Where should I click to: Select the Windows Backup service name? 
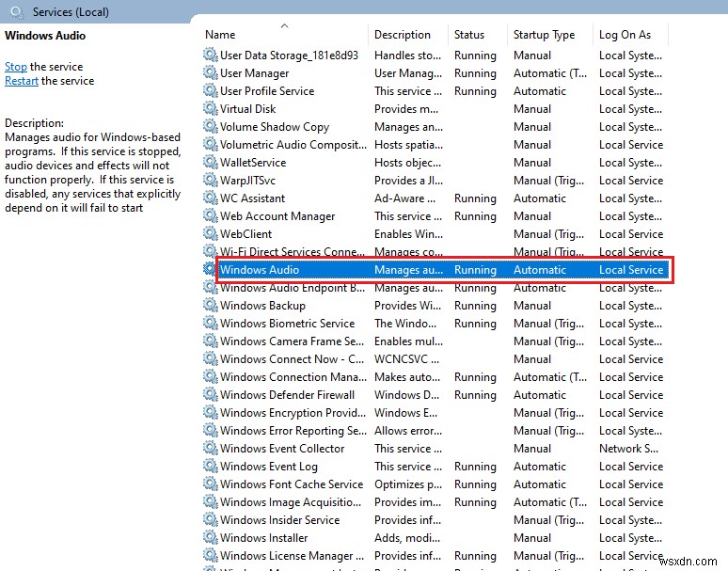point(262,306)
